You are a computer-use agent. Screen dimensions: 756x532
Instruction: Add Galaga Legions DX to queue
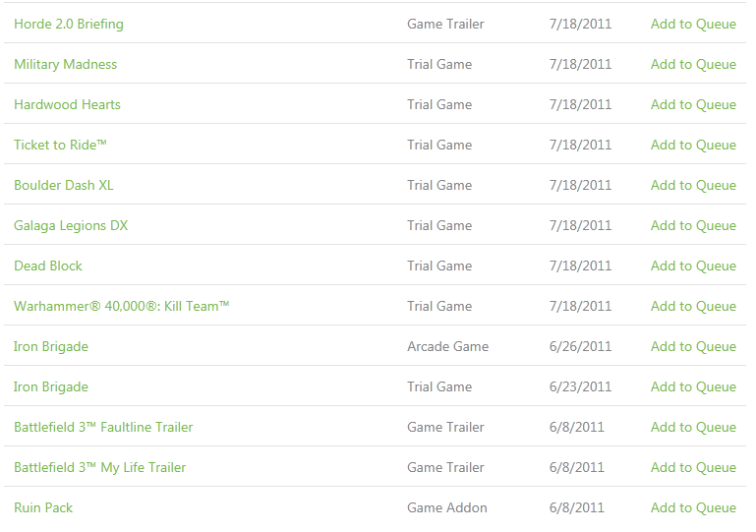[693, 225]
